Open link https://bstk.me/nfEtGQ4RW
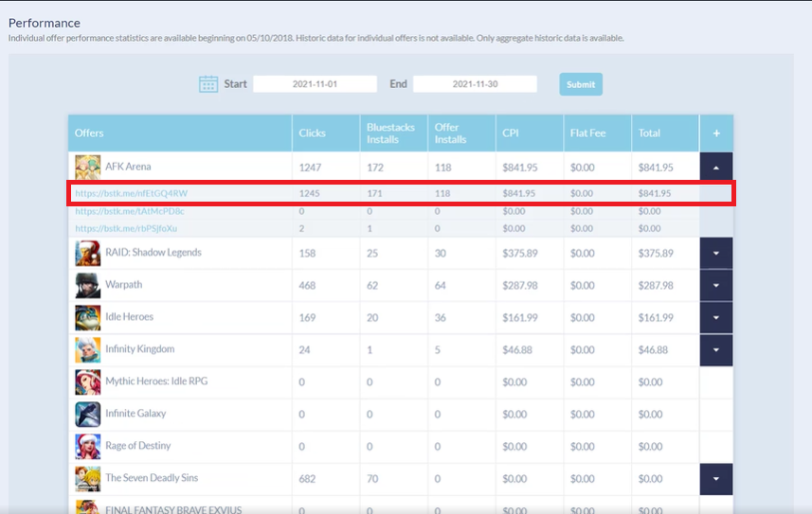 pyautogui.click(x=132, y=193)
